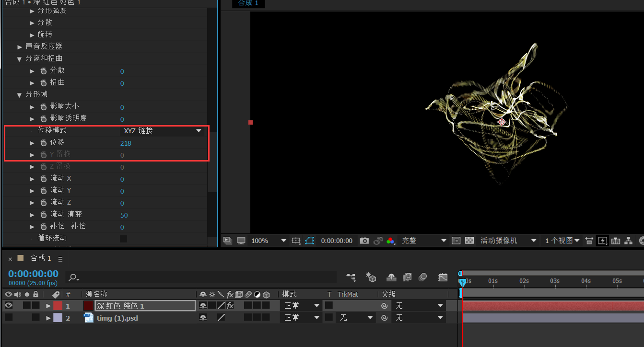Select the 合成 1 timeline tab

point(41,258)
